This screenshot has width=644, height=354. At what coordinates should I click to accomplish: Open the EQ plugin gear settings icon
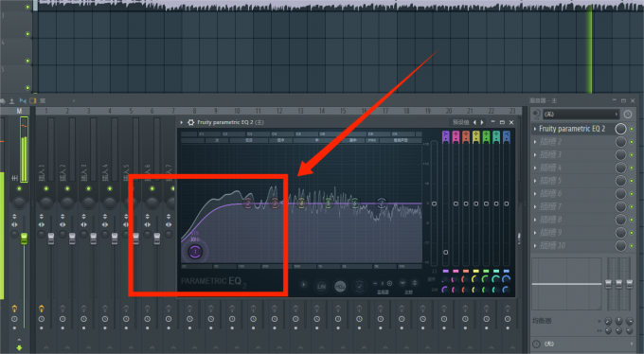tap(190, 122)
